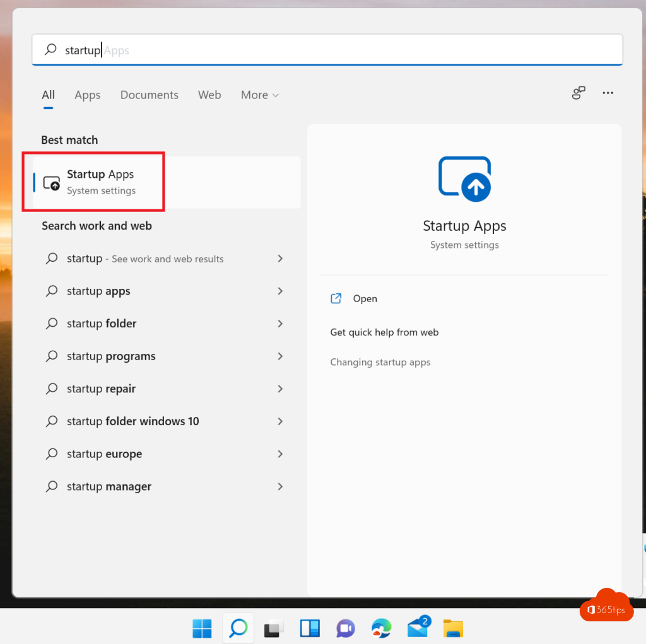Click Open in the Startup Apps preview pane

[365, 299]
